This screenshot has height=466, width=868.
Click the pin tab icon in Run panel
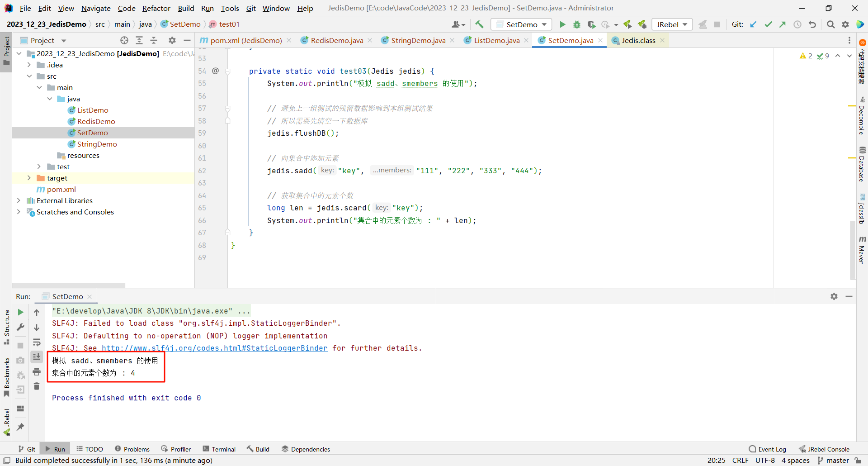click(x=20, y=427)
